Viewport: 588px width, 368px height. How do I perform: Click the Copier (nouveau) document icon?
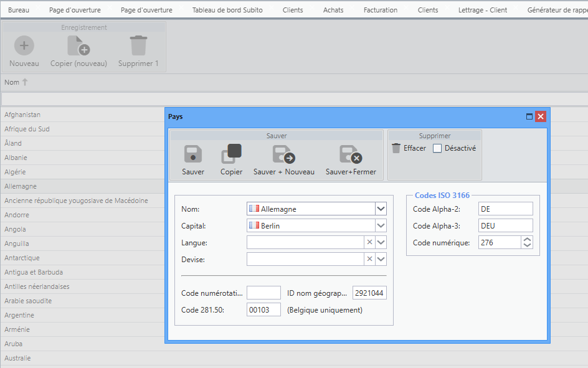click(78, 45)
